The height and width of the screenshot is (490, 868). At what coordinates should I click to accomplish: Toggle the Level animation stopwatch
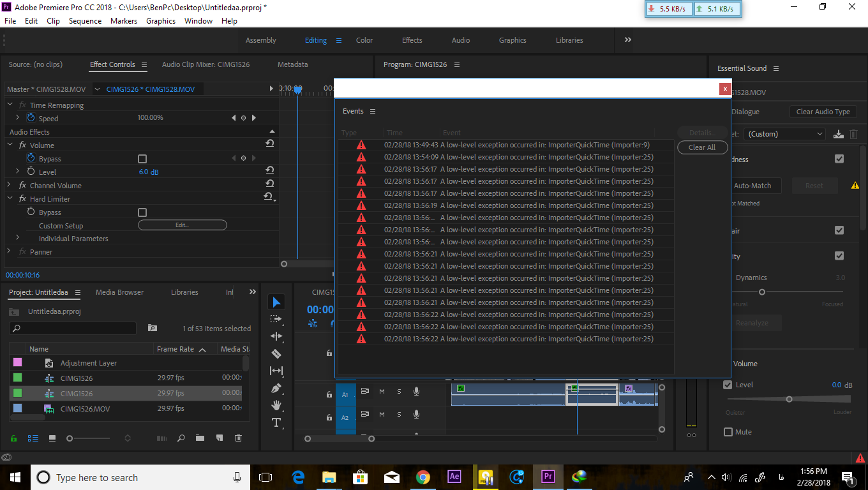coord(31,172)
